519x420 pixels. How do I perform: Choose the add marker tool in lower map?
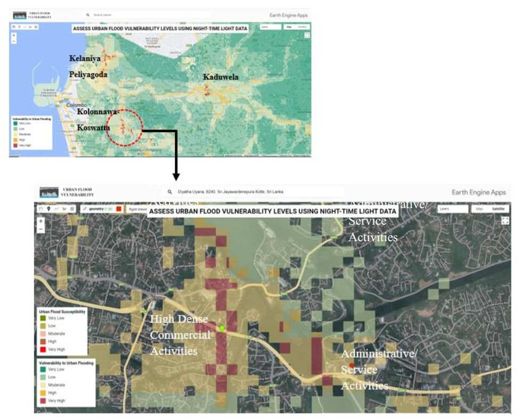coord(48,209)
